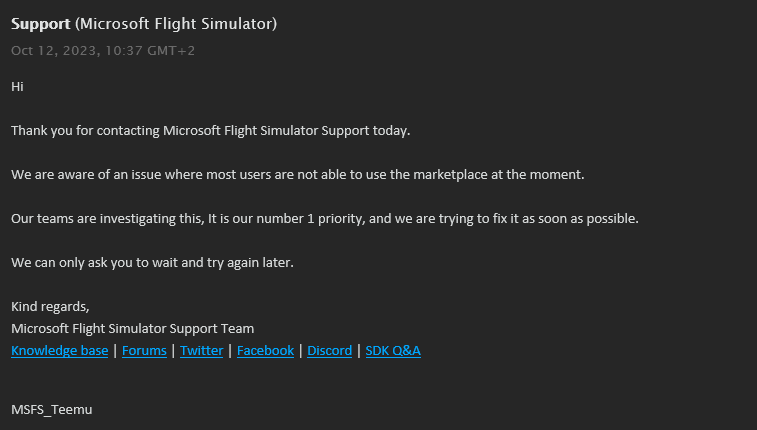Click the separator between Facebook and Discord
Viewport: 757px width, 430px height.
[301, 351]
